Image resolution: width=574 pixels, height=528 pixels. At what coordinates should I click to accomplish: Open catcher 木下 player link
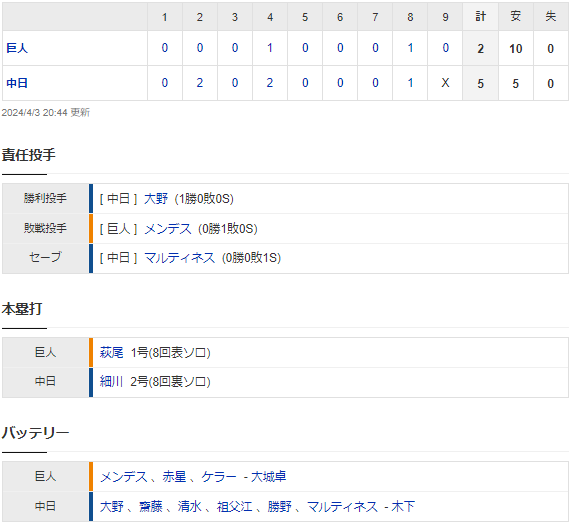tap(403, 507)
